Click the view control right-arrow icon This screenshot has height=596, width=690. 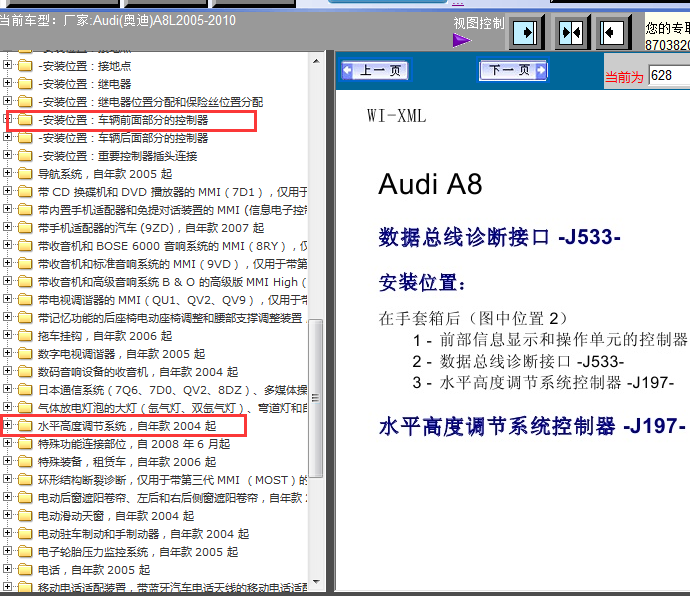pyautogui.click(x=526, y=32)
